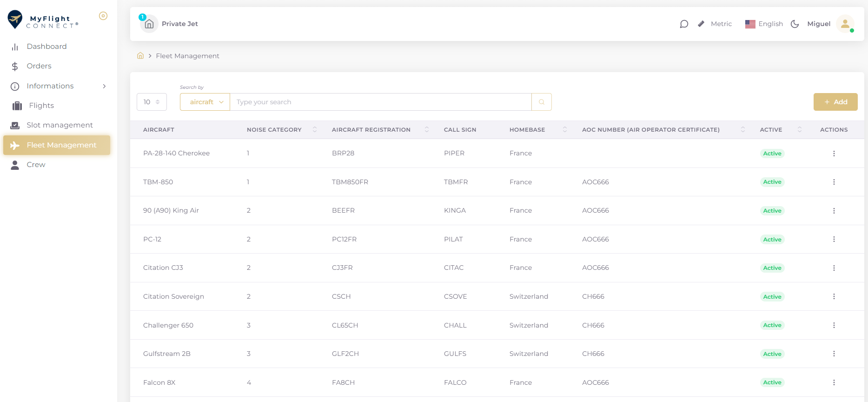
Task: Open actions menu for Falcon 8X row
Action: tap(834, 382)
